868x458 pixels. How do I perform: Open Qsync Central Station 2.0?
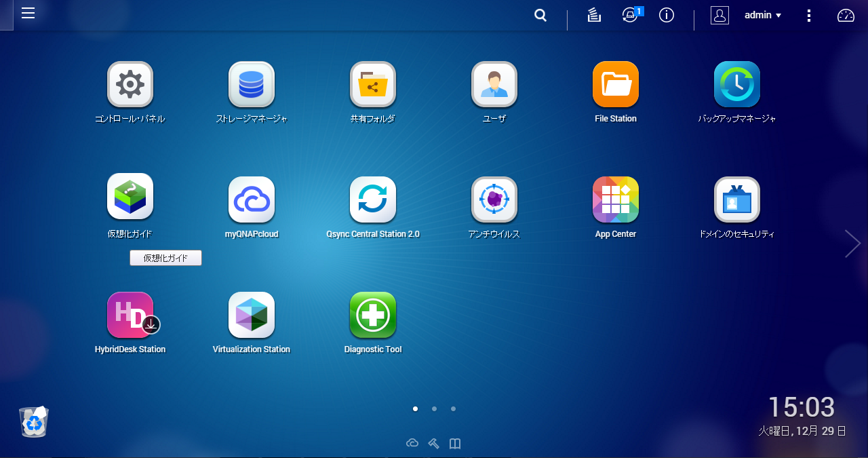(x=373, y=199)
